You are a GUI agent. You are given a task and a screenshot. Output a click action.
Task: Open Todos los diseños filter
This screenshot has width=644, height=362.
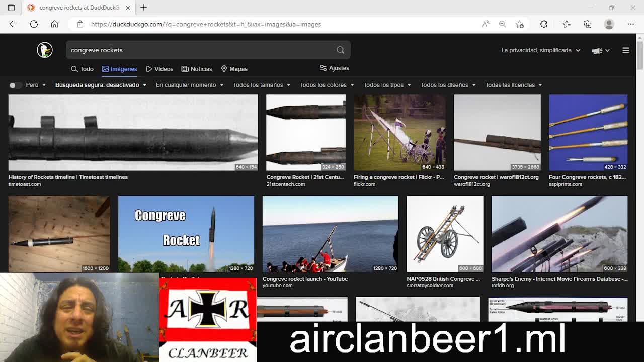(x=448, y=85)
